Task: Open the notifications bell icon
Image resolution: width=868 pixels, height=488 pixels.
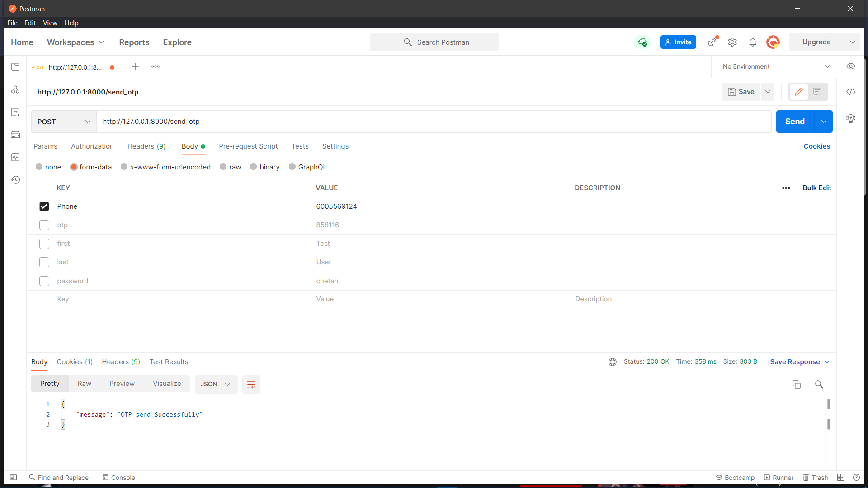Action: click(752, 42)
